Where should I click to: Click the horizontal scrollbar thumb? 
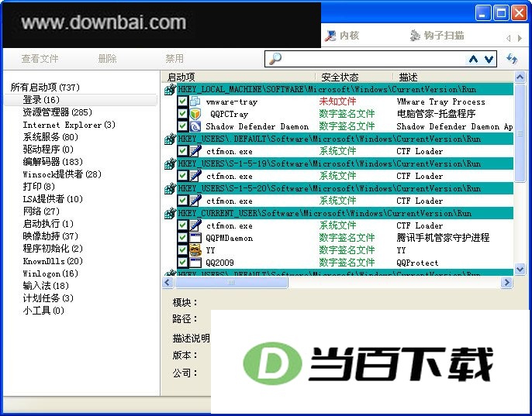231,282
